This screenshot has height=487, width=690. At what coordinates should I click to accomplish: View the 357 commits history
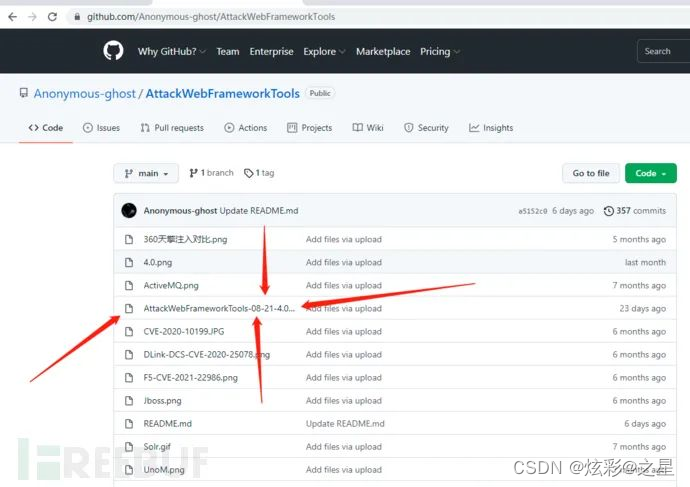pyautogui.click(x=635, y=211)
